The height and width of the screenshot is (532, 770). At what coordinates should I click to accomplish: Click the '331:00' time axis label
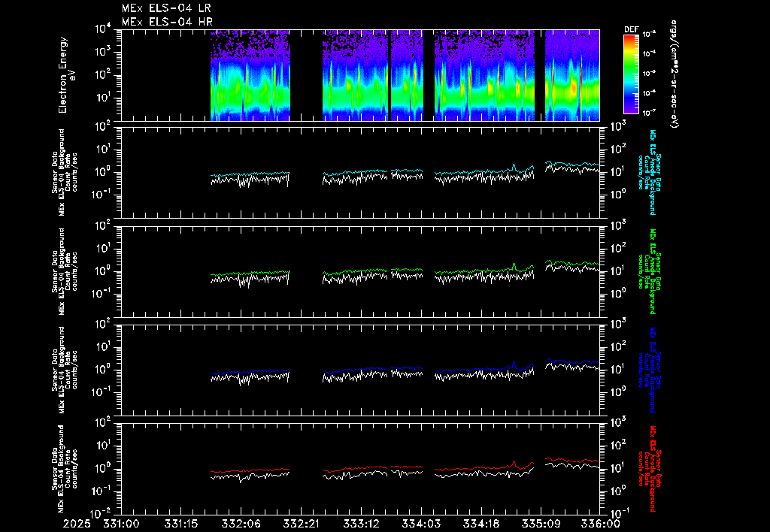tap(121, 524)
